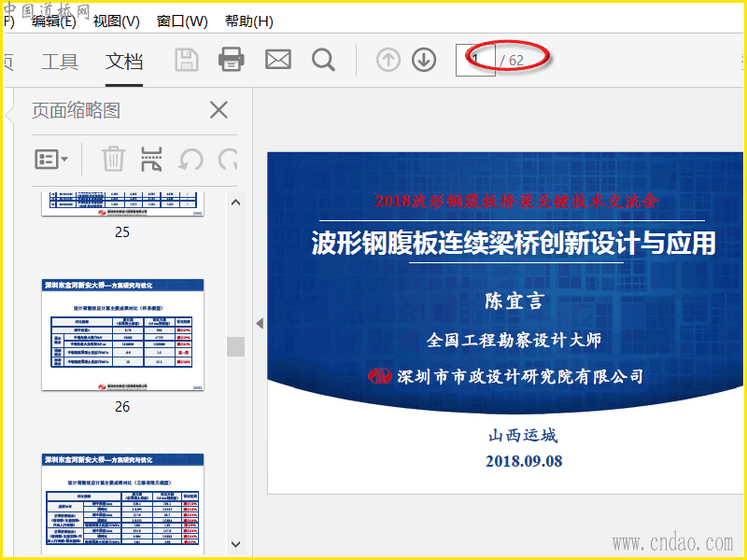Click the search magnifier icon
Viewport: 747px width, 560px height.
tap(323, 61)
